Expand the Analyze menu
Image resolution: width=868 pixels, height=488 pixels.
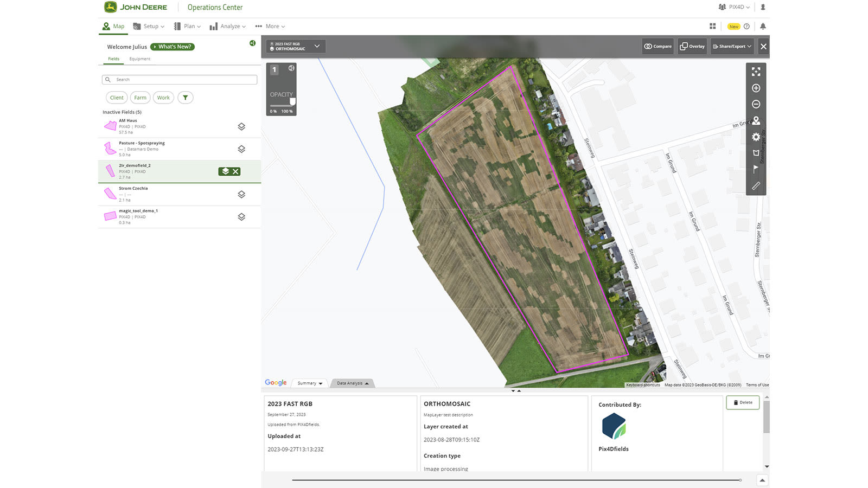[x=228, y=26]
